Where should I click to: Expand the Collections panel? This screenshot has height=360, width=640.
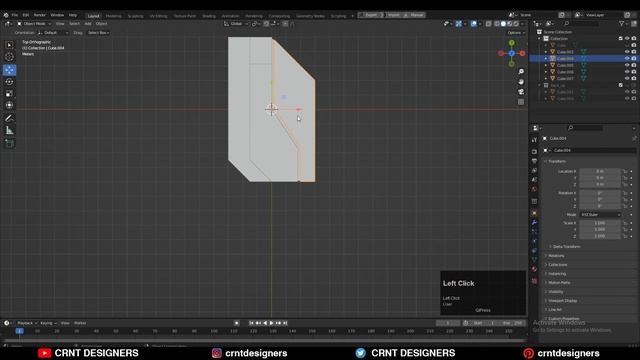[x=557, y=264]
